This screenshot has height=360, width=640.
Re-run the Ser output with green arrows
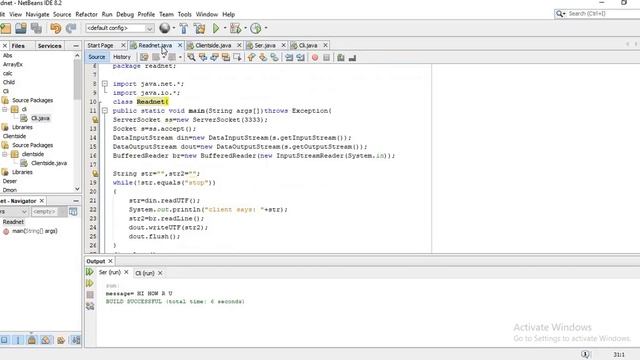[90, 272]
